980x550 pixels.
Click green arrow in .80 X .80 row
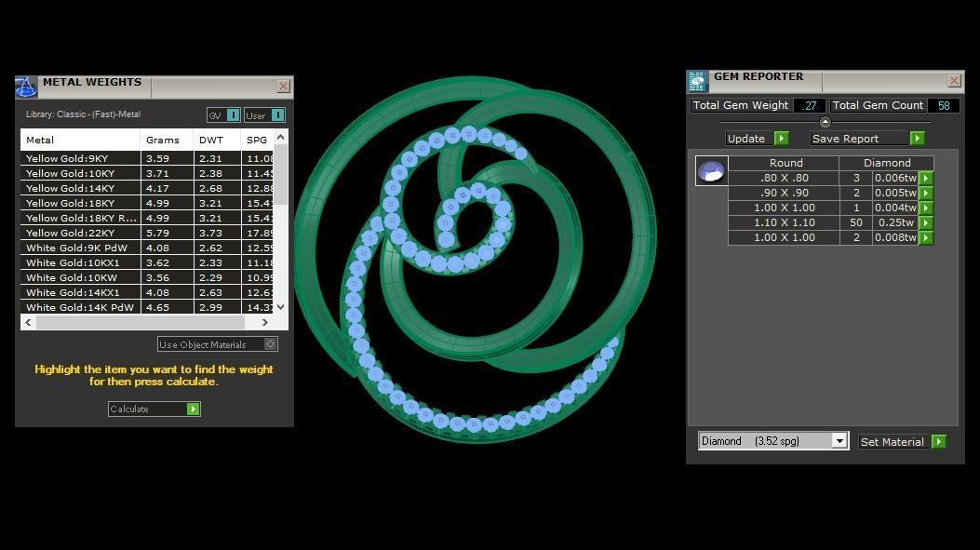tap(926, 178)
